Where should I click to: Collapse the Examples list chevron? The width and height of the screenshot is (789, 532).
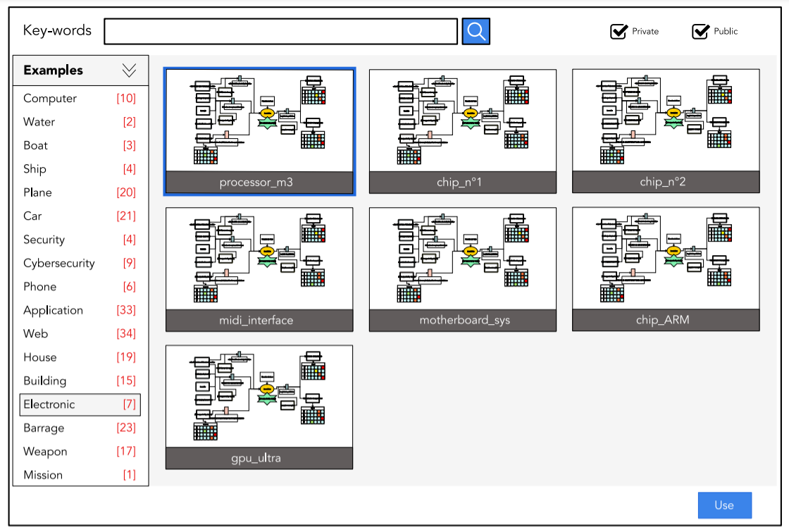point(130,70)
